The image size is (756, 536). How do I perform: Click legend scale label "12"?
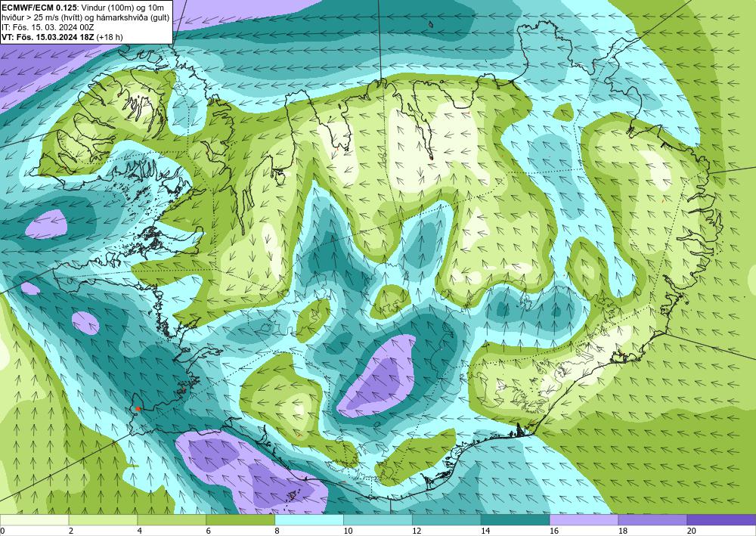417,531
